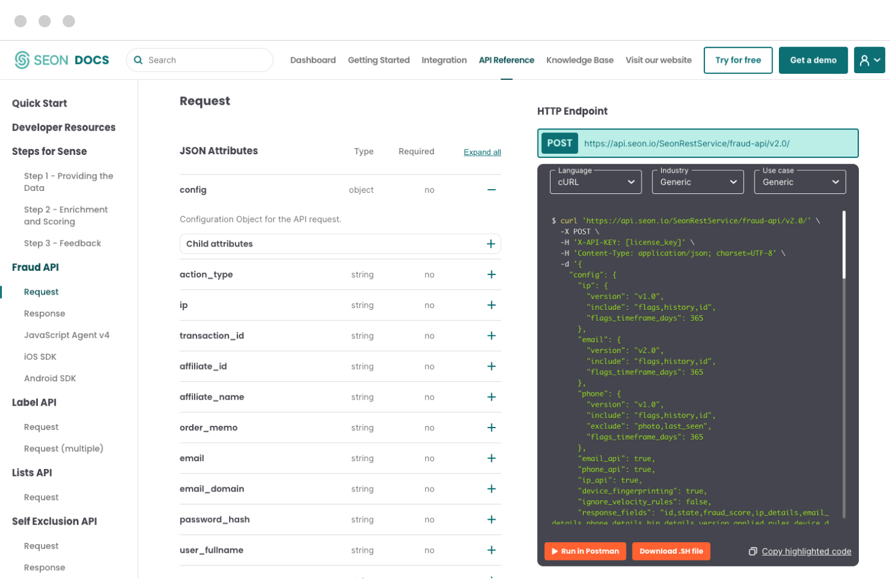Open JavaScript Agent v4 page
890x588 pixels.
pyautogui.click(x=67, y=335)
